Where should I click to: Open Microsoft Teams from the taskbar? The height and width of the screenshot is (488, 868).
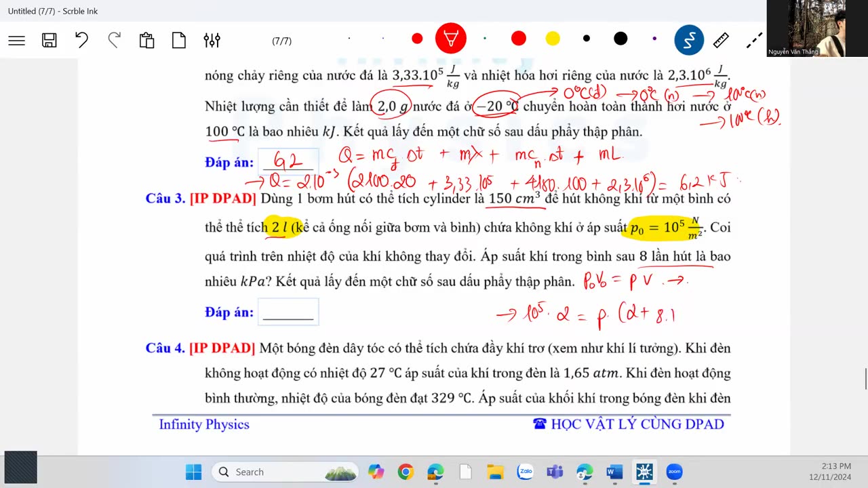click(x=555, y=472)
